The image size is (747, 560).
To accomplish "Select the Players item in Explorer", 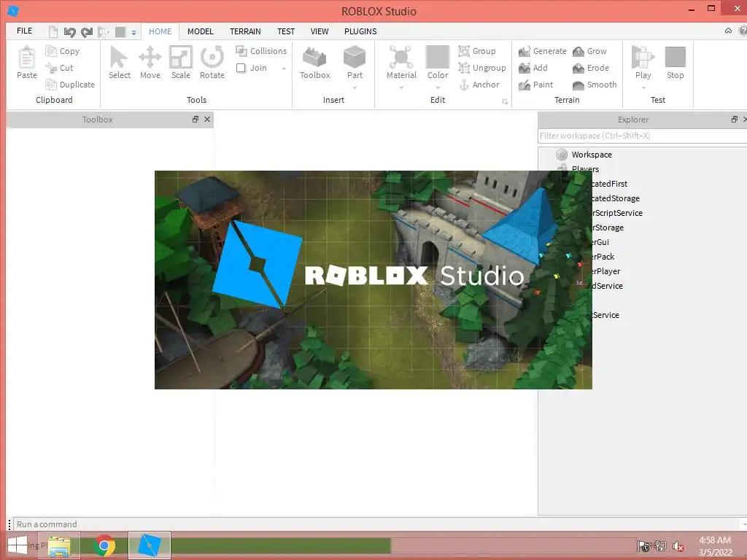I will tap(585, 169).
